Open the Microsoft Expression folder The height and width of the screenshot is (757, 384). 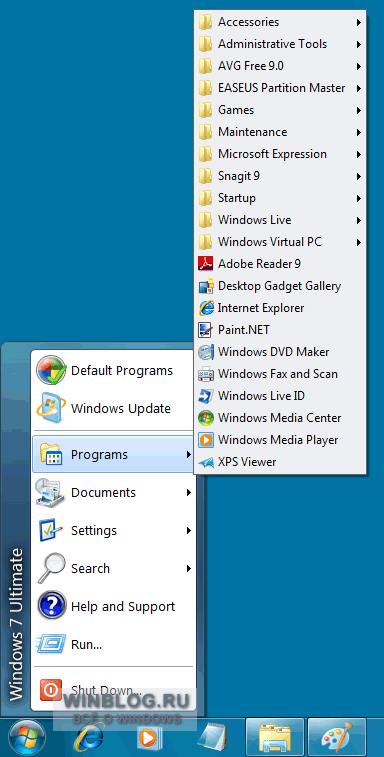280,154
